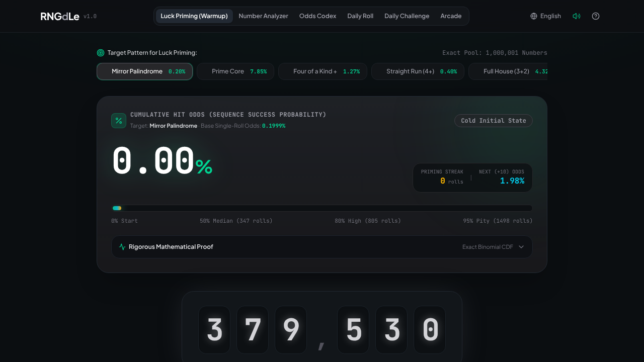Viewport: 644px width, 362px height.
Task: Switch to the Arcade tab
Action: click(451, 16)
